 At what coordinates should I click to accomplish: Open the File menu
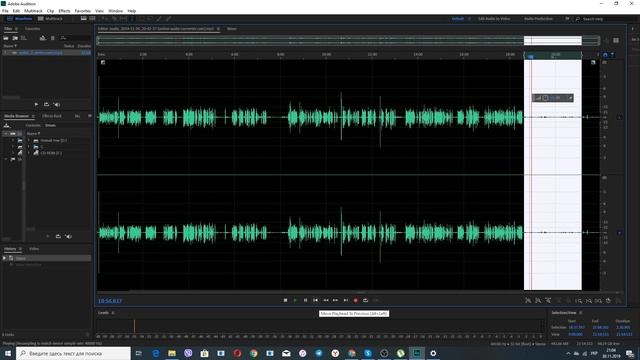point(5,11)
